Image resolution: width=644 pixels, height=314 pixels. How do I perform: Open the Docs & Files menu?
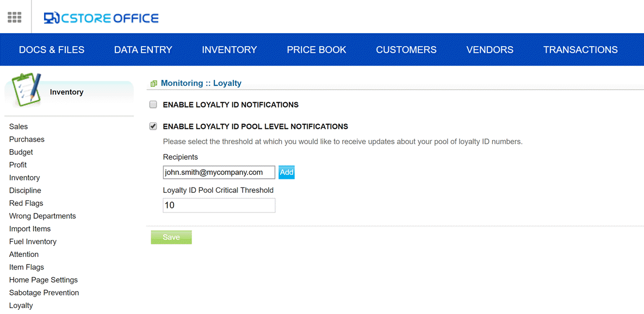pyautogui.click(x=52, y=49)
